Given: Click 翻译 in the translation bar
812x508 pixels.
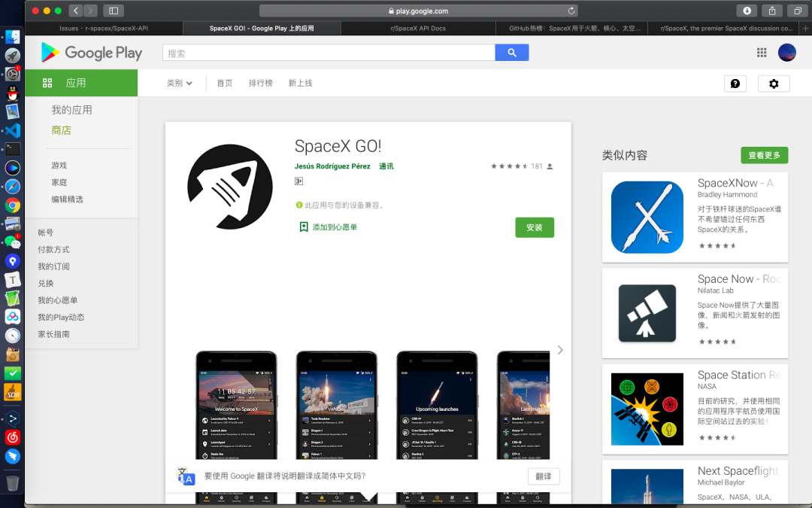Looking at the screenshot, I should 544,476.
